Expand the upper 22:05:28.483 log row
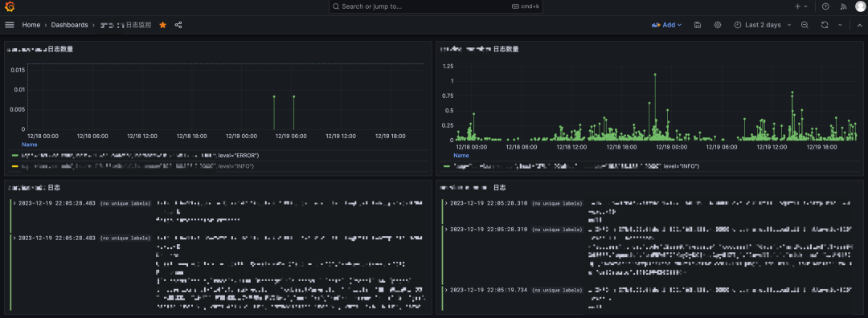Viewport: 868px width, 318px height. pyautogui.click(x=14, y=203)
